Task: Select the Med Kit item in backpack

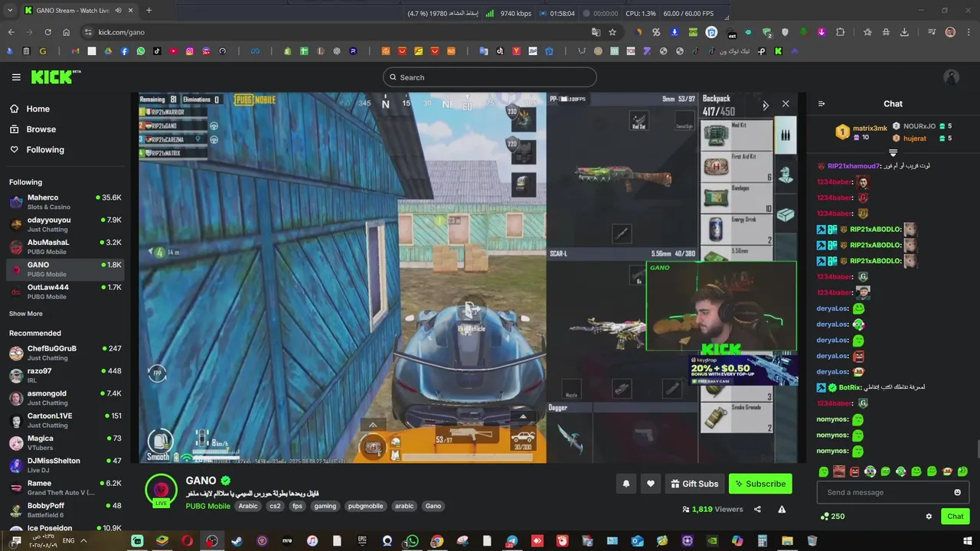Action: [x=737, y=136]
